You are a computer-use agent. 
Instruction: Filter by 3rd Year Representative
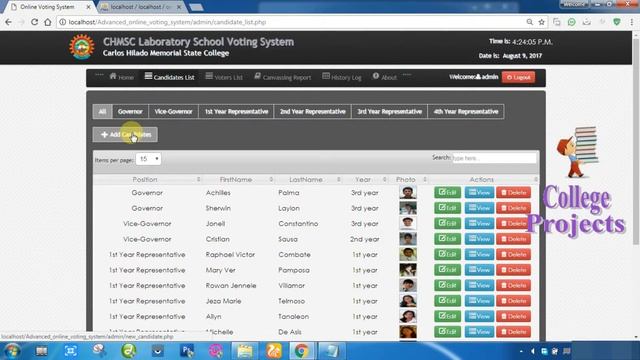tap(389, 111)
